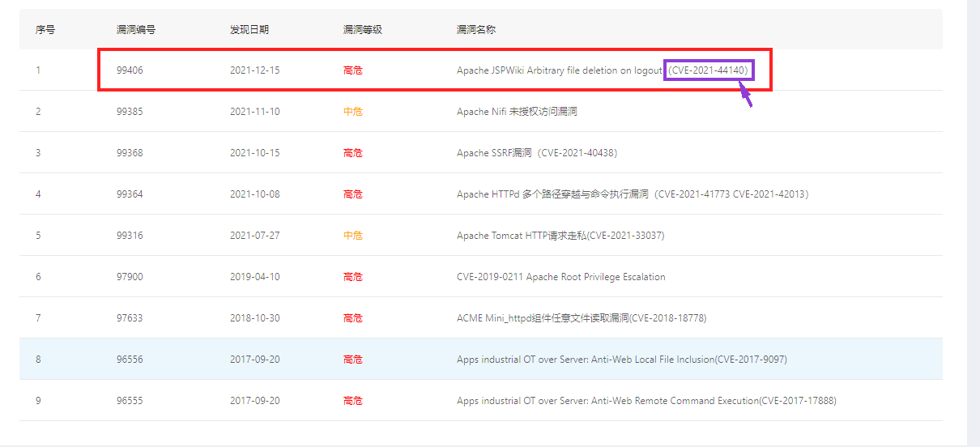Click the date 2021-11-10
The height and width of the screenshot is (447, 980).
255,112
